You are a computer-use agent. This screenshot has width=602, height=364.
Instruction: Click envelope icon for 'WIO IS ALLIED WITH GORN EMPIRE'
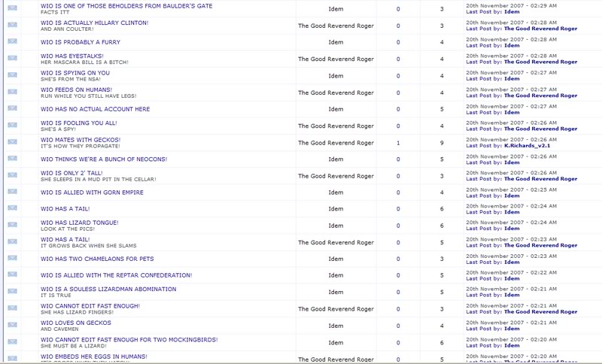[x=12, y=192]
